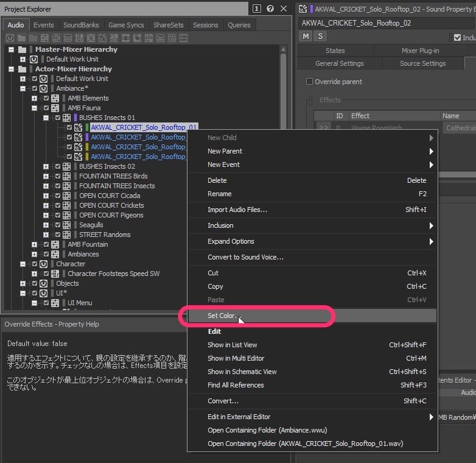The width and height of the screenshot is (476, 463).
Task: Click the Sequence Container toolbar icon
Action: tap(68, 38)
